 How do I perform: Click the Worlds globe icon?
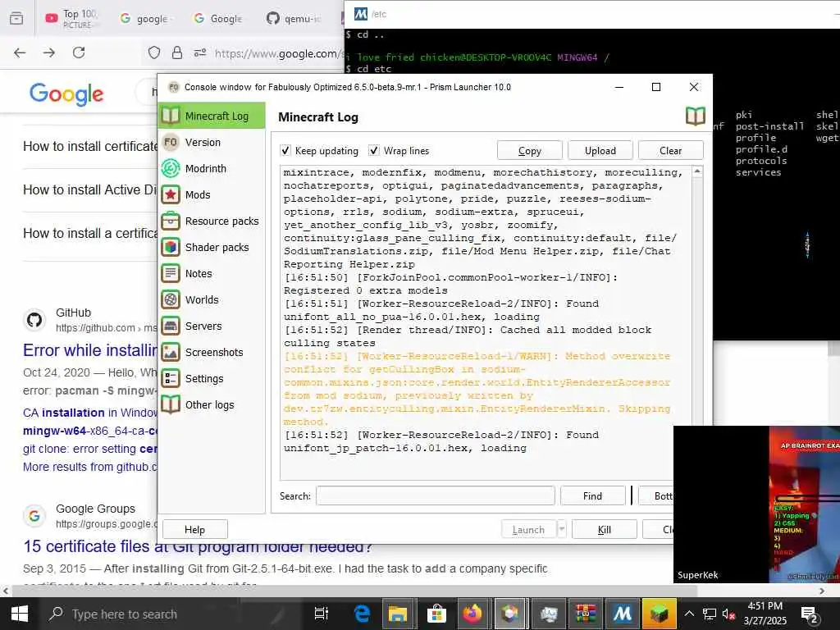171,299
